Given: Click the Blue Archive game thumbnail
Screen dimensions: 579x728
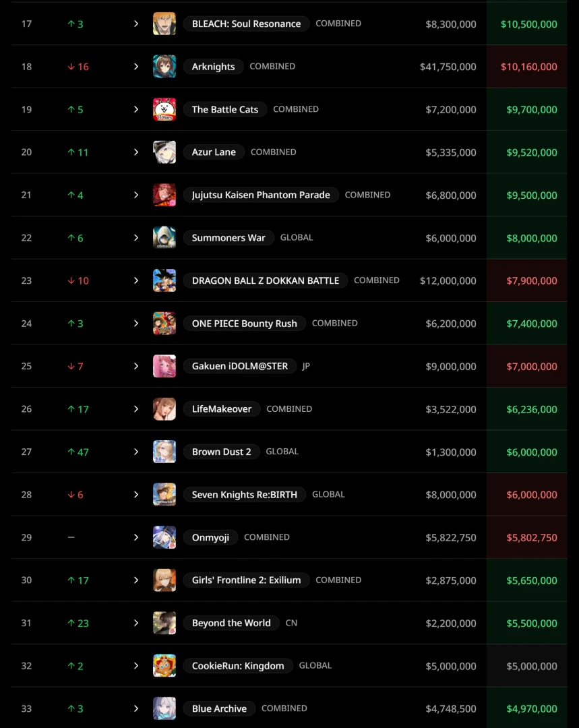Looking at the screenshot, I should point(164,708).
